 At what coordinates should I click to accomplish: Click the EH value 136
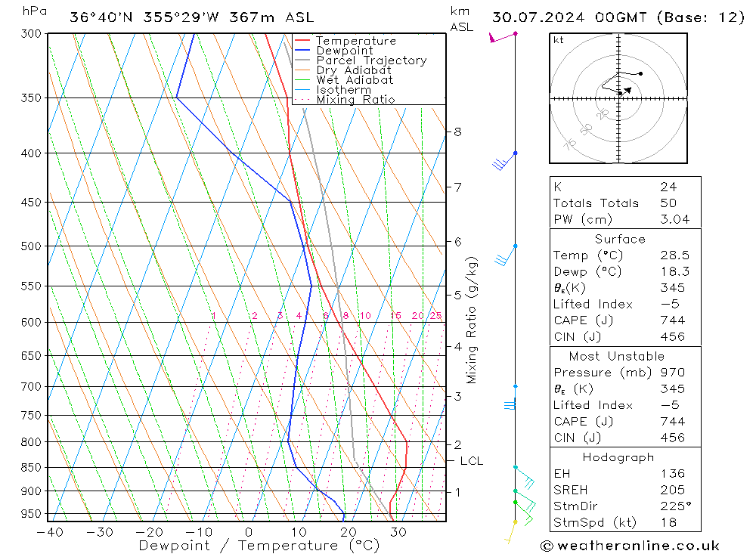click(673, 473)
